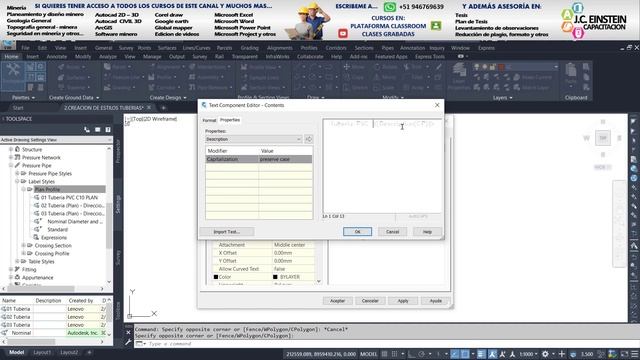Click coordinates readout in status bar
The image size is (640, 360).
coord(321,354)
